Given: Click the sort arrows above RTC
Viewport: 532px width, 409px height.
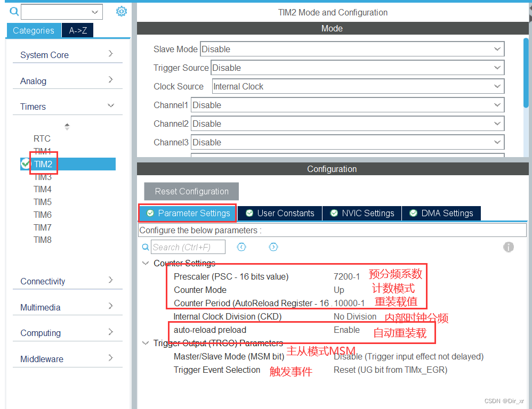Looking at the screenshot, I should click(67, 126).
